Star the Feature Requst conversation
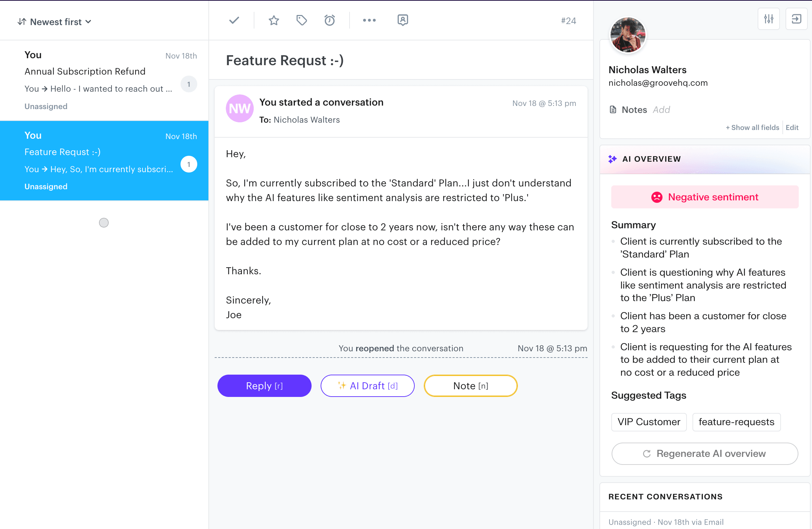This screenshot has width=812, height=529. 274,20
